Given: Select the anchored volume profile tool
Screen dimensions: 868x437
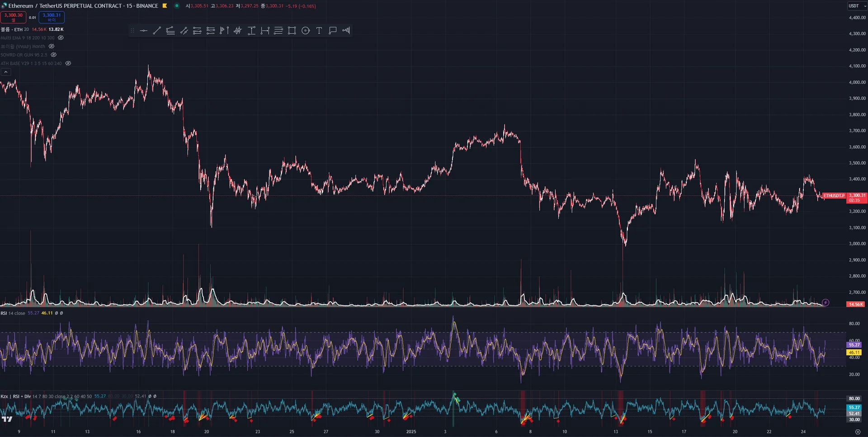Looking at the screenshot, I should [346, 31].
